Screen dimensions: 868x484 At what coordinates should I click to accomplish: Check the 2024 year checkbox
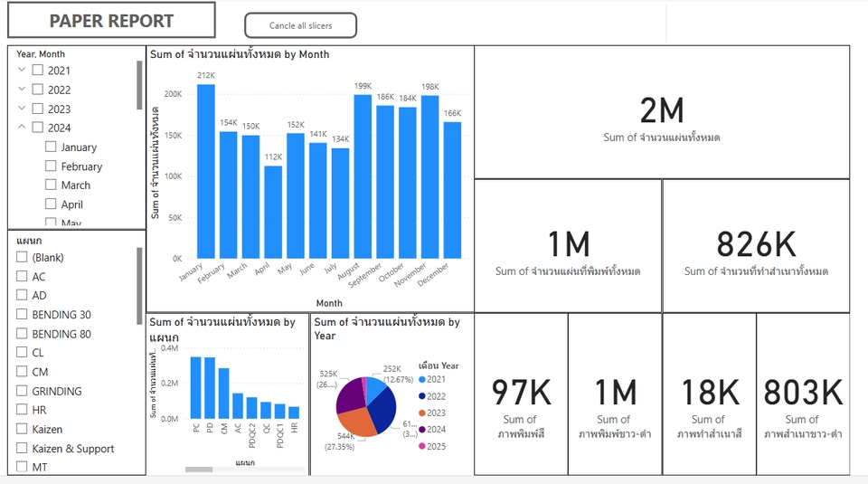pyautogui.click(x=38, y=128)
